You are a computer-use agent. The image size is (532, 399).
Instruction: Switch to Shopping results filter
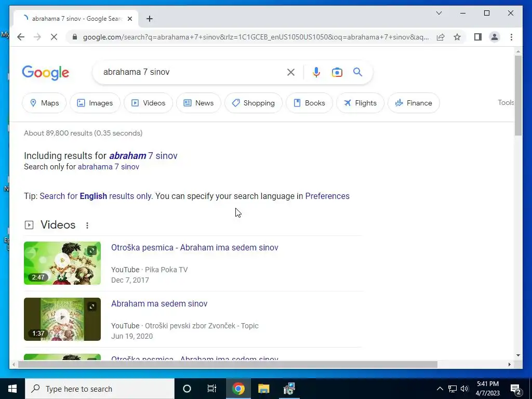(x=254, y=103)
